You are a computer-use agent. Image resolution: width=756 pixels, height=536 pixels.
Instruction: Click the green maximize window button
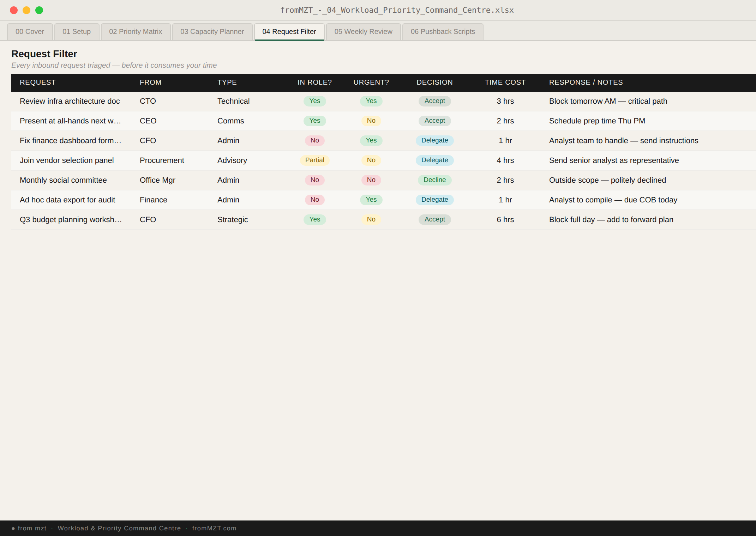[x=39, y=10]
